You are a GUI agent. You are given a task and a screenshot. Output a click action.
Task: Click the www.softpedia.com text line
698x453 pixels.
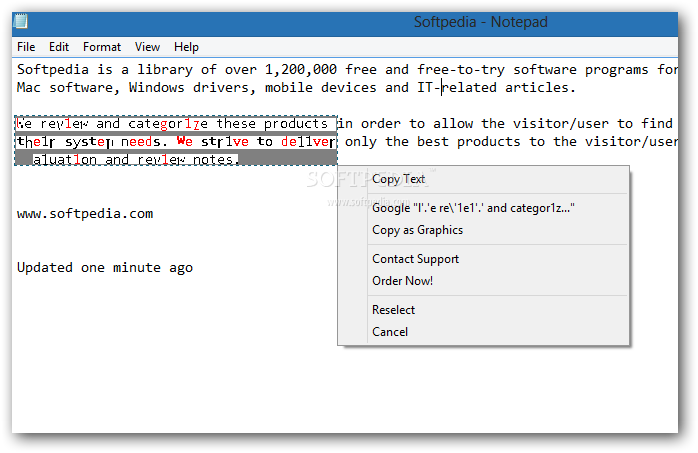coord(85,214)
